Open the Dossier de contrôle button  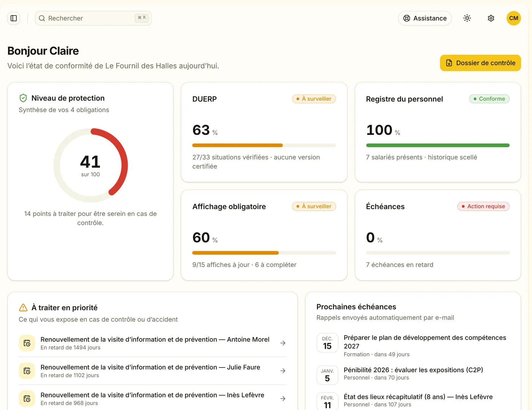click(x=480, y=63)
